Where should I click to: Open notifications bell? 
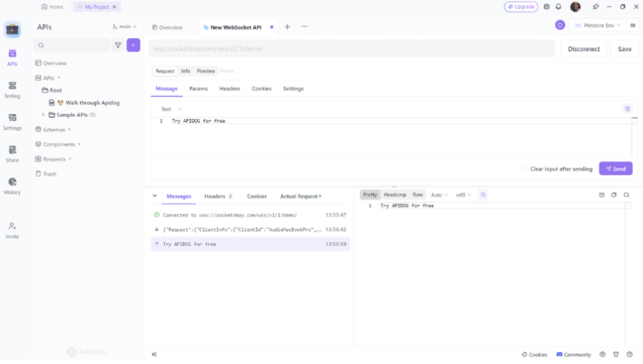click(x=558, y=6)
